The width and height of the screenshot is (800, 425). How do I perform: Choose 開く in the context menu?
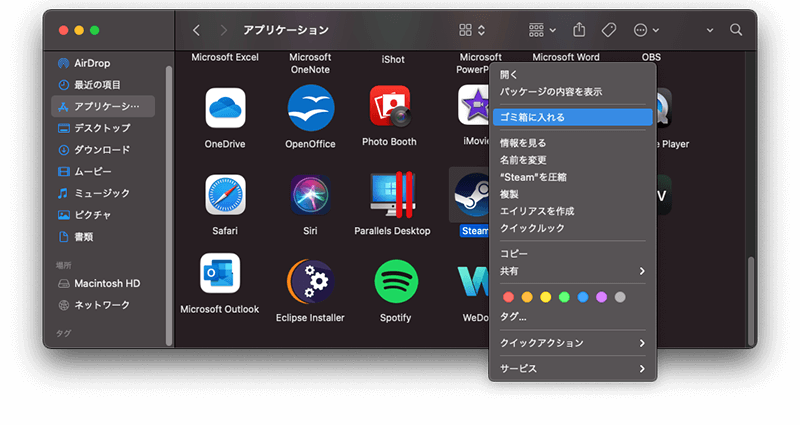(572, 75)
